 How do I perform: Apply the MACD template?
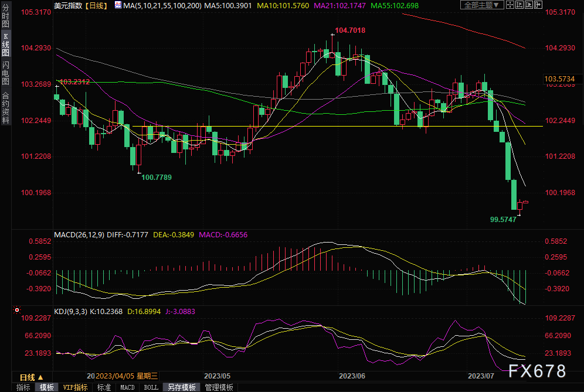[127, 387]
